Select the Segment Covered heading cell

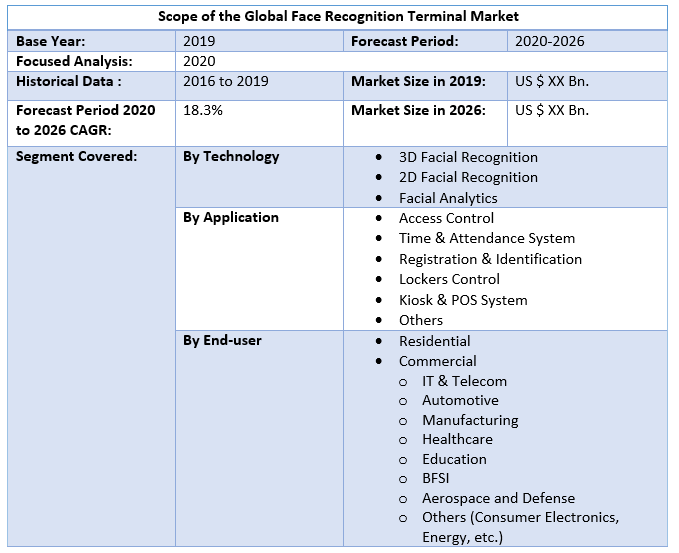click(x=77, y=157)
